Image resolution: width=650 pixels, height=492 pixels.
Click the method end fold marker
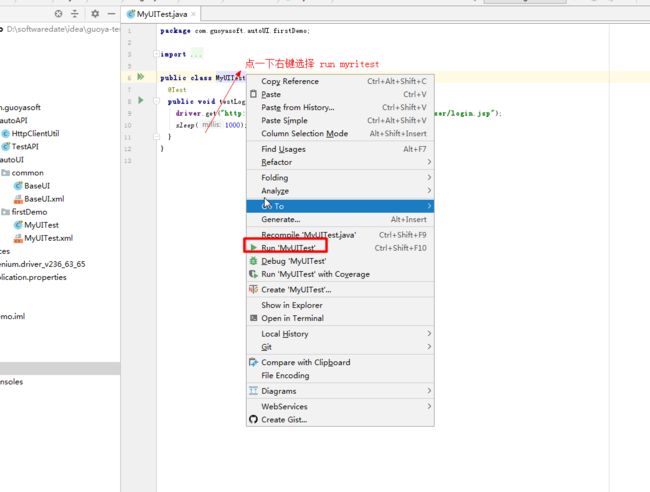(x=156, y=136)
